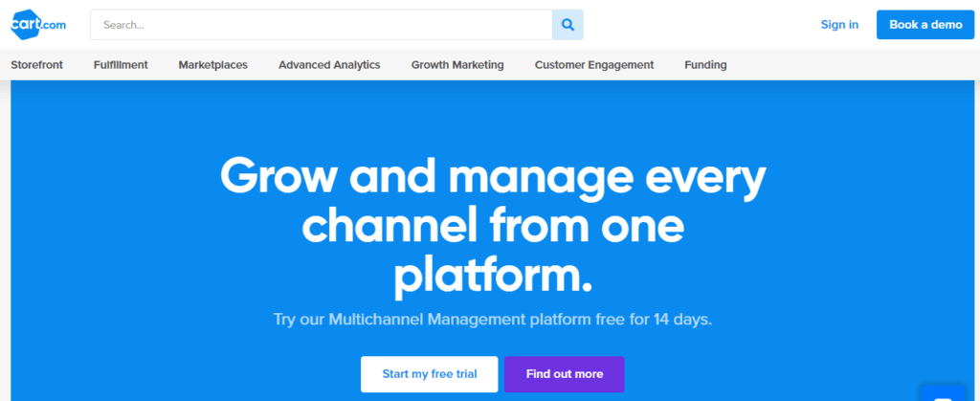Open the chat widget icon
This screenshot has width=980, height=401.
pos(943,392)
